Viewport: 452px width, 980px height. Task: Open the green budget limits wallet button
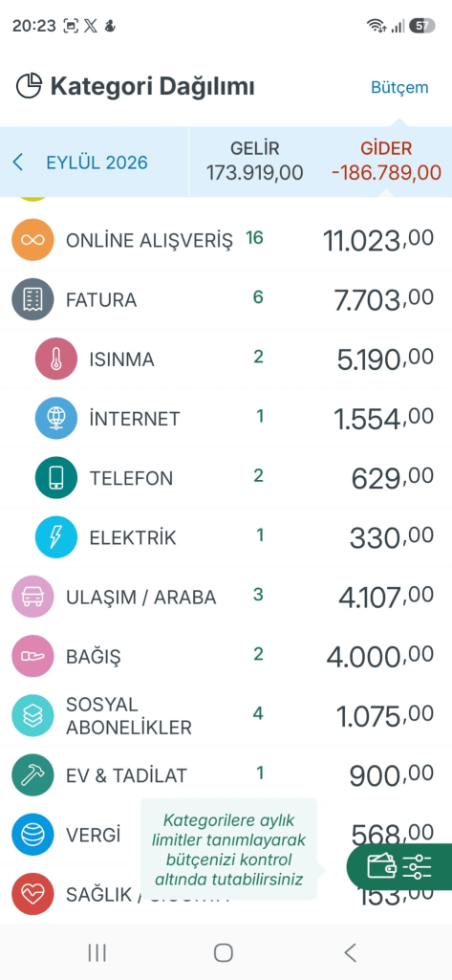(x=399, y=866)
